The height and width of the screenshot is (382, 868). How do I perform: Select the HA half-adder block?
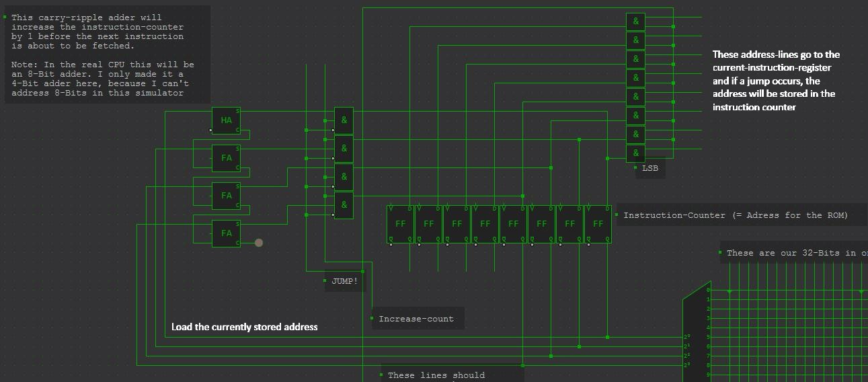[x=226, y=120]
